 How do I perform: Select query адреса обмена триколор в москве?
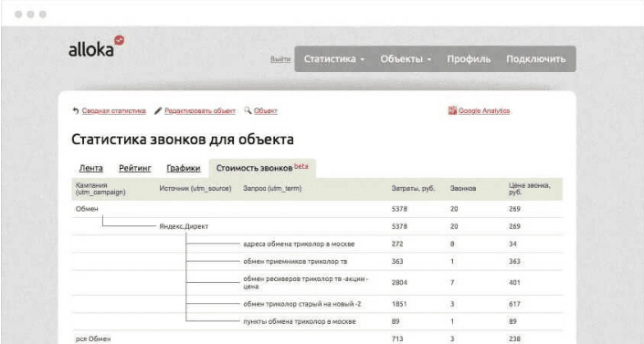299,244
